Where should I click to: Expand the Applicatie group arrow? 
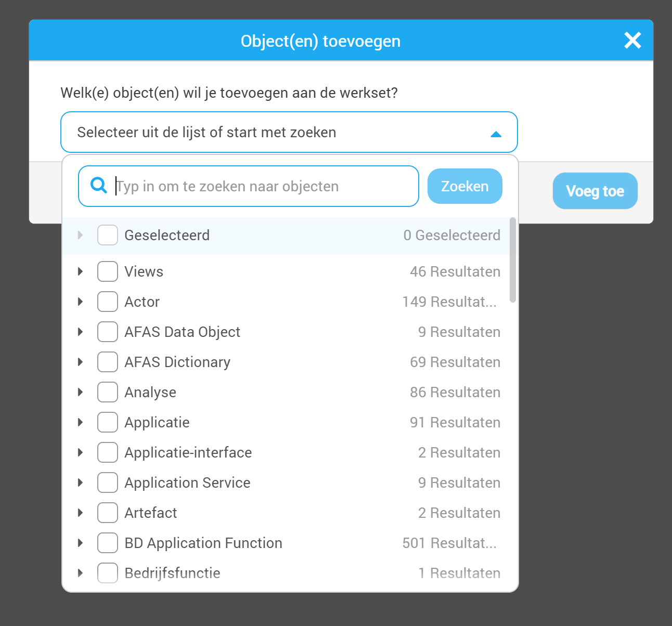click(x=80, y=422)
